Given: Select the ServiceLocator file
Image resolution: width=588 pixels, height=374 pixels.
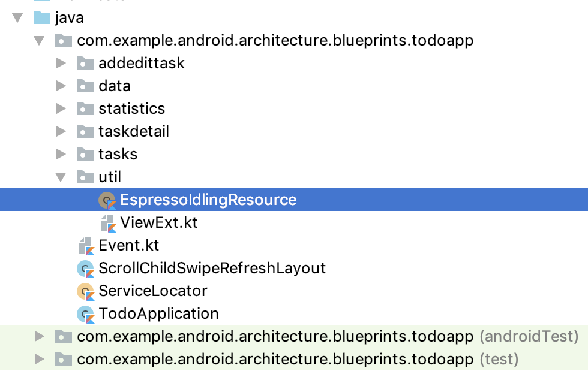Looking at the screenshot, I should pyautogui.click(x=152, y=291).
